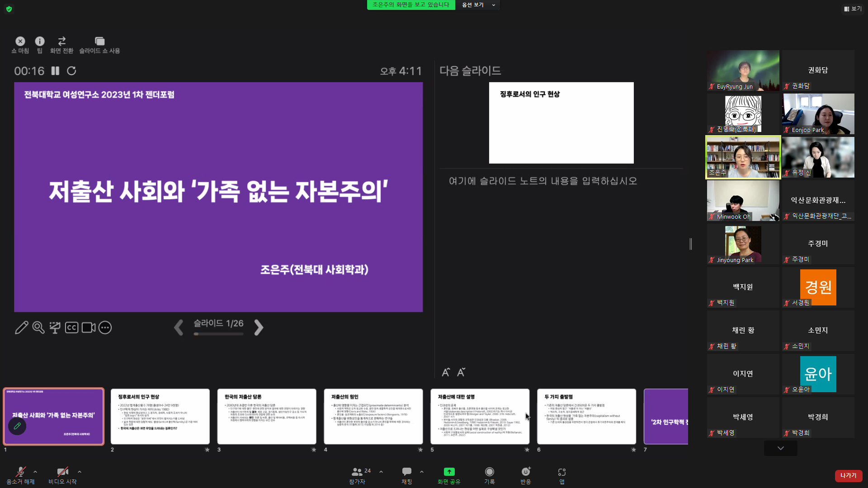The width and height of the screenshot is (868, 488).
Task: Open the slide magnifier zoom tool
Action: point(38,328)
